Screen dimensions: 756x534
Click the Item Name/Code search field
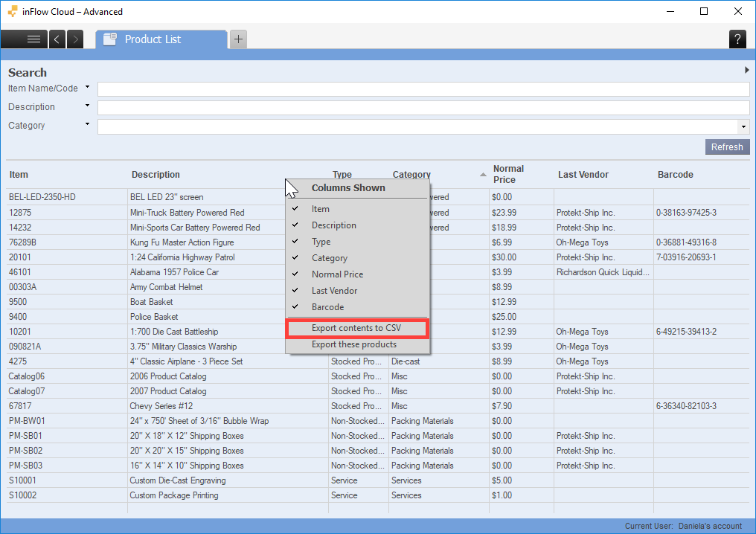pyautogui.click(x=423, y=89)
